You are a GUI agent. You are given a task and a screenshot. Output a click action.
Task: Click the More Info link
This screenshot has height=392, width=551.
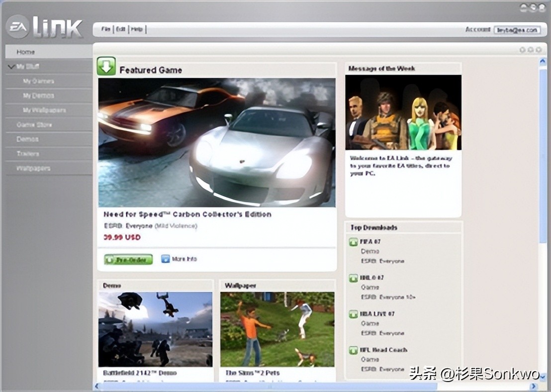(184, 259)
